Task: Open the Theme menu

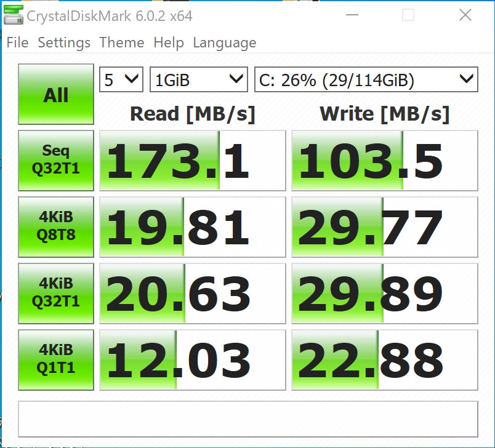Action: (x=122, y=42)
